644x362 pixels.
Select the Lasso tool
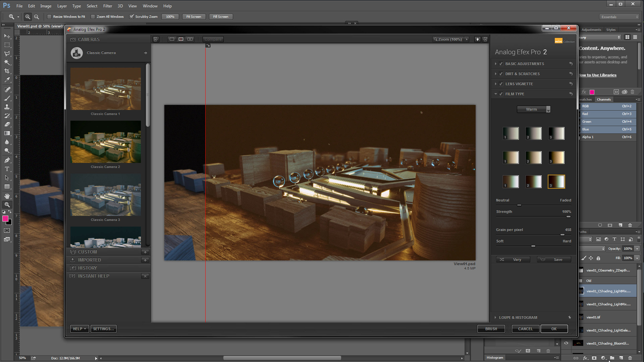pyautogui.click(x=7, y=54)
